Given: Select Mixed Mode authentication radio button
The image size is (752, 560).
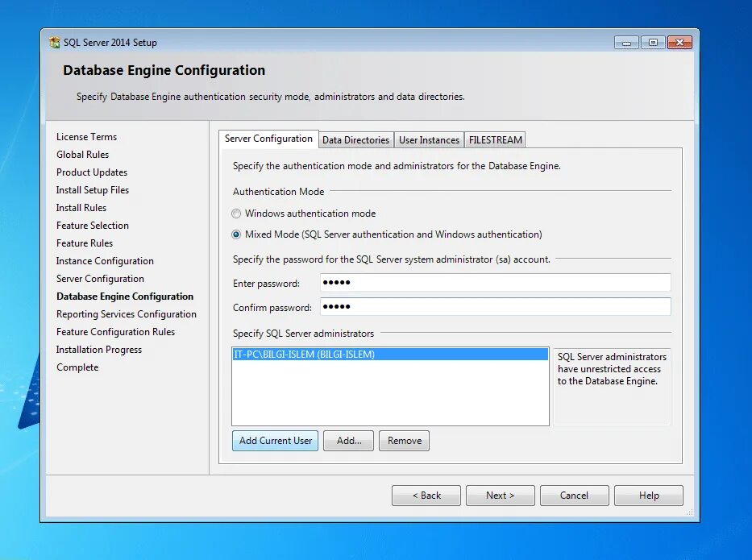Looking at the screenshot, I should pos(236,234).
